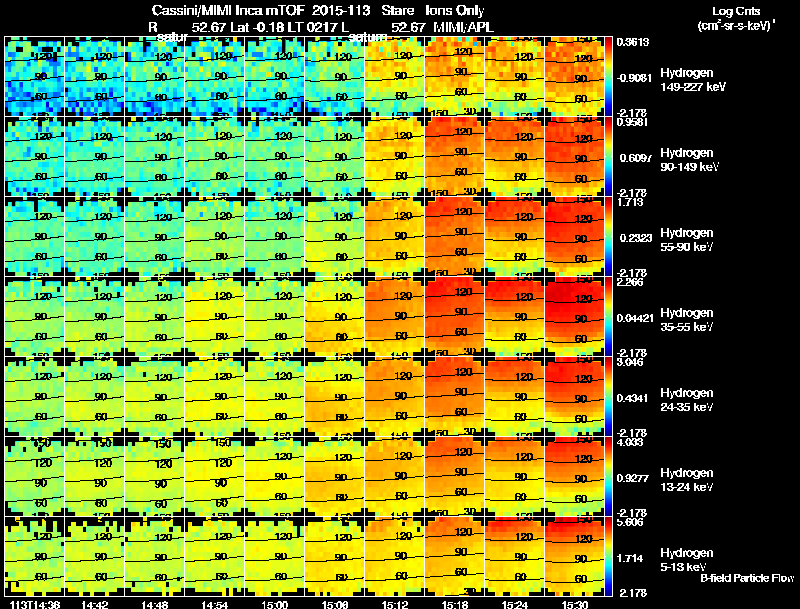The height and width of the screenshot is (609, 800).
Task: Select the colorbar maximum value 2.266
Action: click(x=630, y=283)
